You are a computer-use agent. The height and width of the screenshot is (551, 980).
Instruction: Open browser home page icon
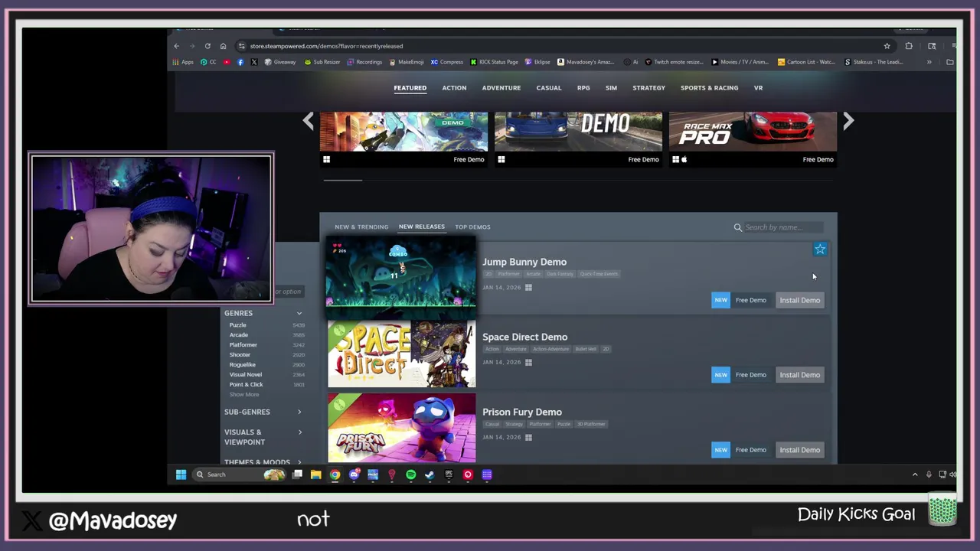[223, 46]
